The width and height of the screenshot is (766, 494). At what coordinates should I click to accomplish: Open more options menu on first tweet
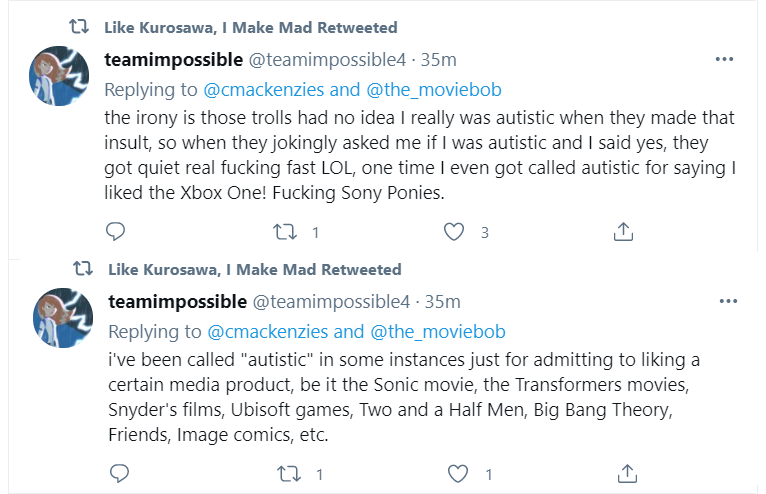(x=724, y=59)
